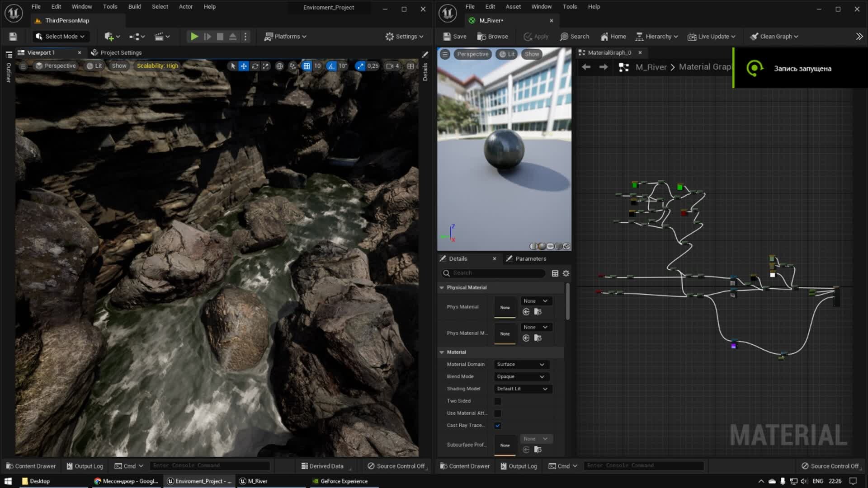The image size is (868, 488).
Task: Expand the Platforms dropdown
Action: [285, 36]
